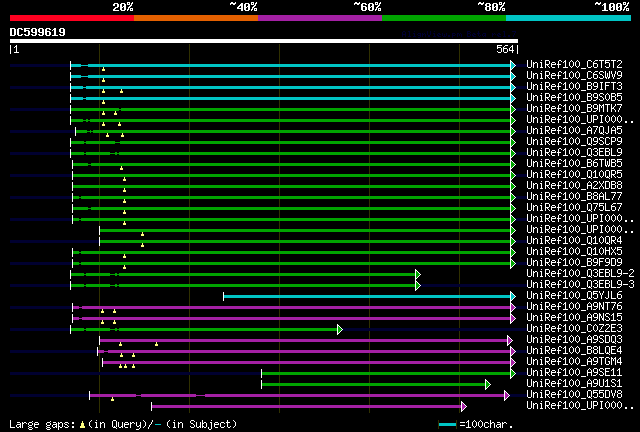
Task: Click the ~100% legend label
Action: pos(612,7)
